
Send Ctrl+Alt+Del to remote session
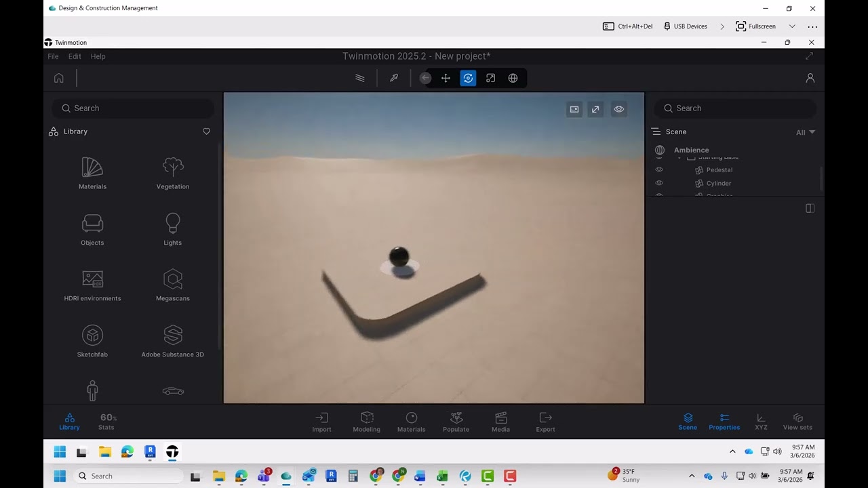click(x=628, y=26)
